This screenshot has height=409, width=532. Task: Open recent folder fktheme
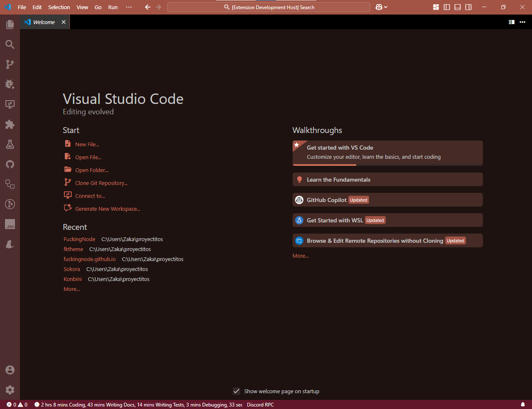click(x=73, y=249)
